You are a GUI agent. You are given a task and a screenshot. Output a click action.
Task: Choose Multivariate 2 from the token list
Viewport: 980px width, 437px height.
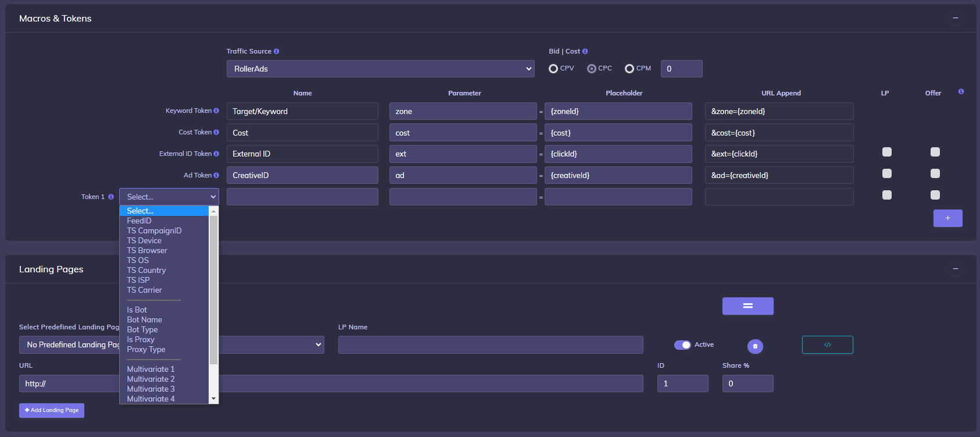[164, 379]
